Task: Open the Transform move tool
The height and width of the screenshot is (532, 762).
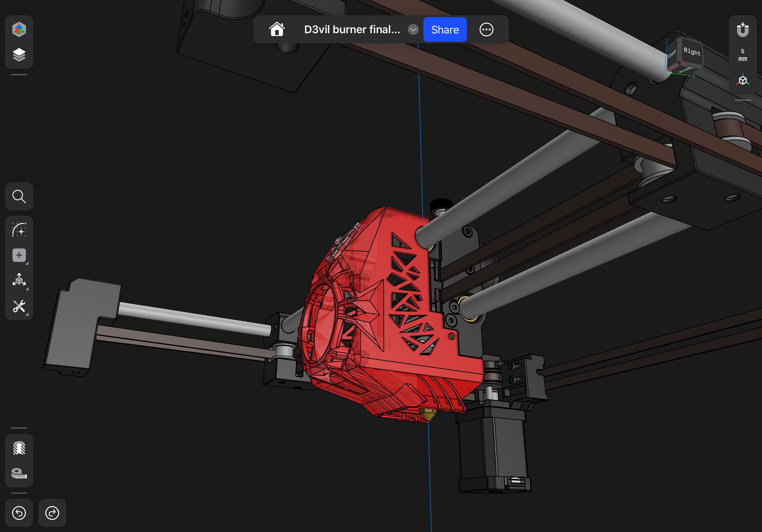Action: point(19,280)
